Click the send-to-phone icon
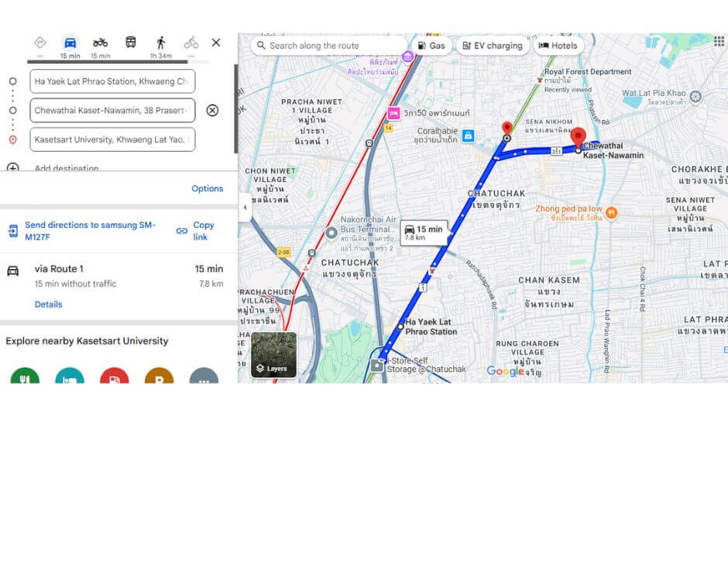The image size is (728, 564). pyautogui.click(x=13, y=231)
